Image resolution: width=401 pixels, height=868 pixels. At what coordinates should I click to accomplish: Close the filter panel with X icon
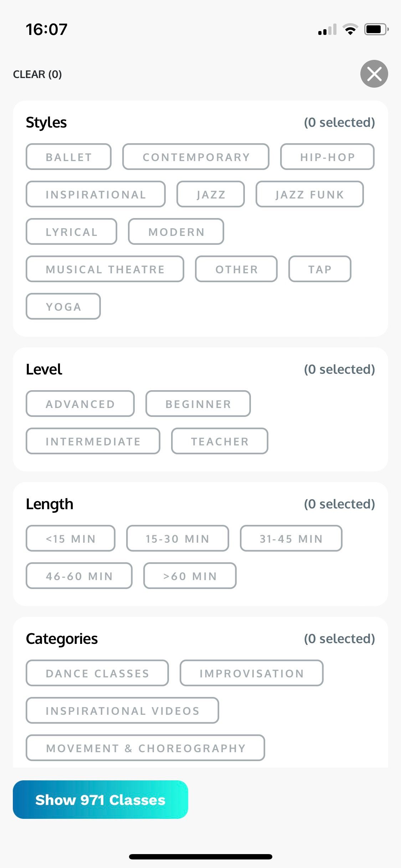tap(374, 74)
